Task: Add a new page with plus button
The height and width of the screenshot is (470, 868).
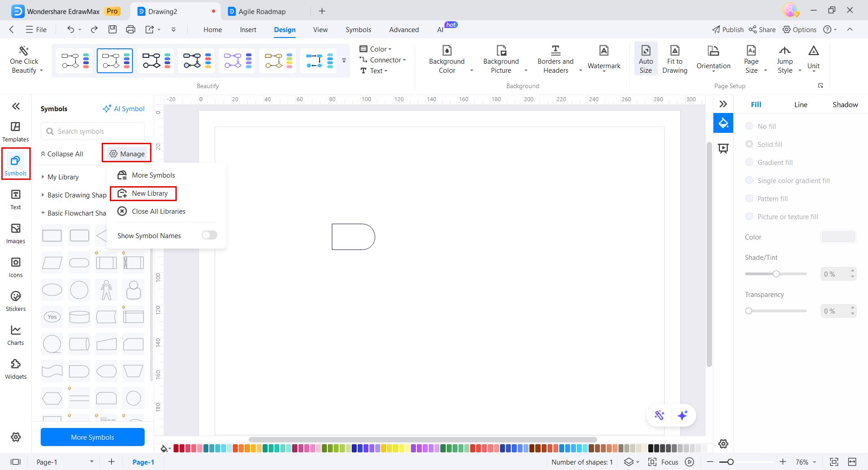Action: [112, 461]
